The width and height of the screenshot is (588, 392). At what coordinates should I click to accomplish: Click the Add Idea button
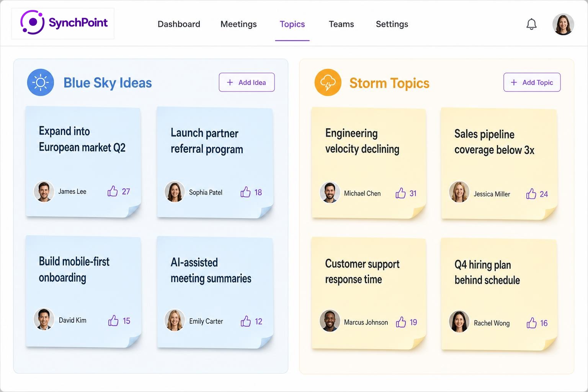point(247,82)
